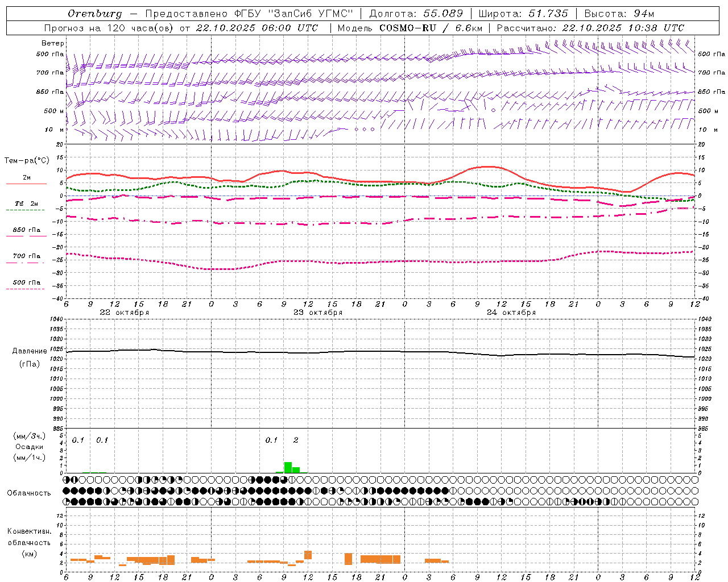The height and width of the screenshot is (582, 728).
Task: Click the Рассчитано: 22.10.2025 10:38 UTC timestamp
Action: (590, 28)
